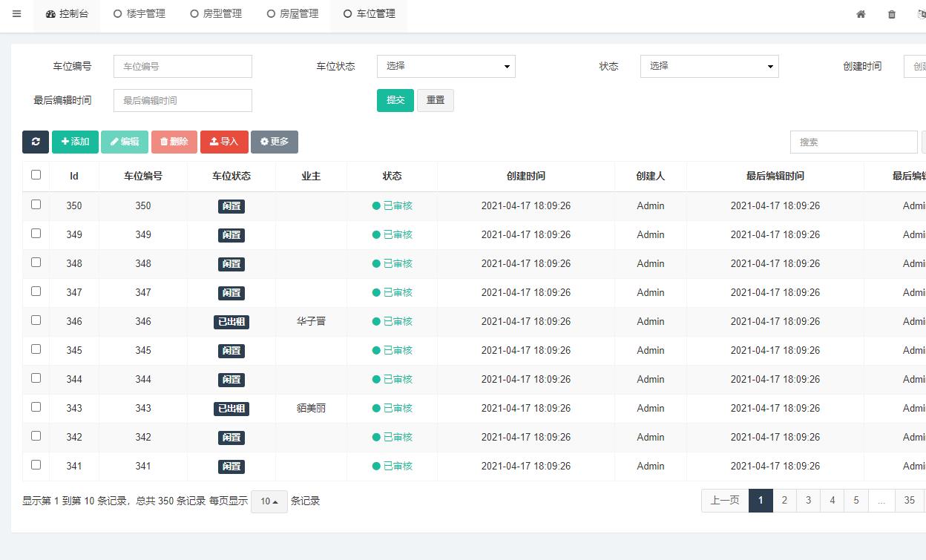The image size is (926, 560).
Task: Toggle the select-all checkbox in table header
Action: [x=36, y=175]
